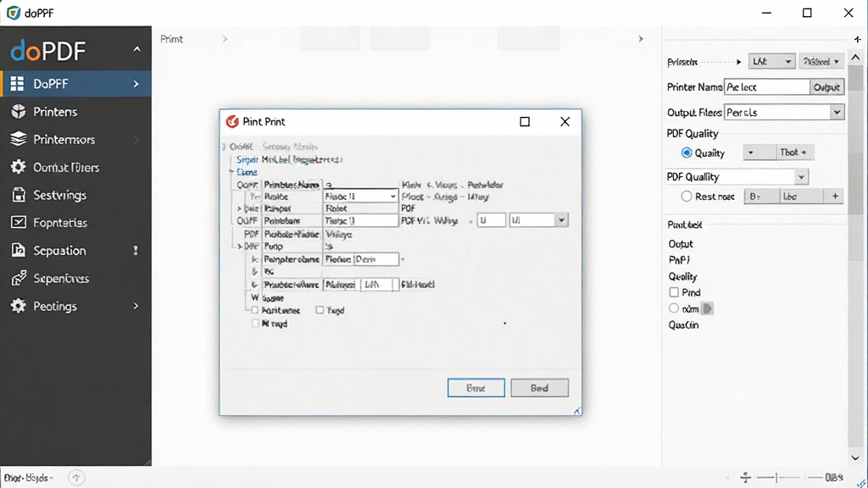The image size is (868, 488).
Task: Click the plus icon above the right-panel scrollbar
Action: pyautogui.click(x=858, y=39)
